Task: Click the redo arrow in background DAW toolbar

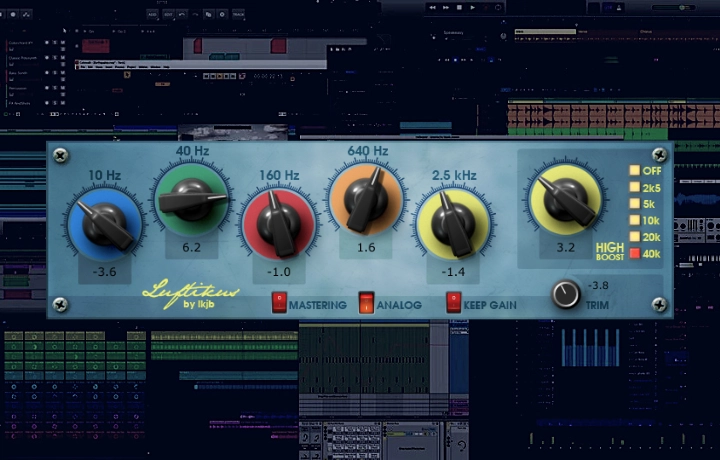Action: [x=195, y=14]
